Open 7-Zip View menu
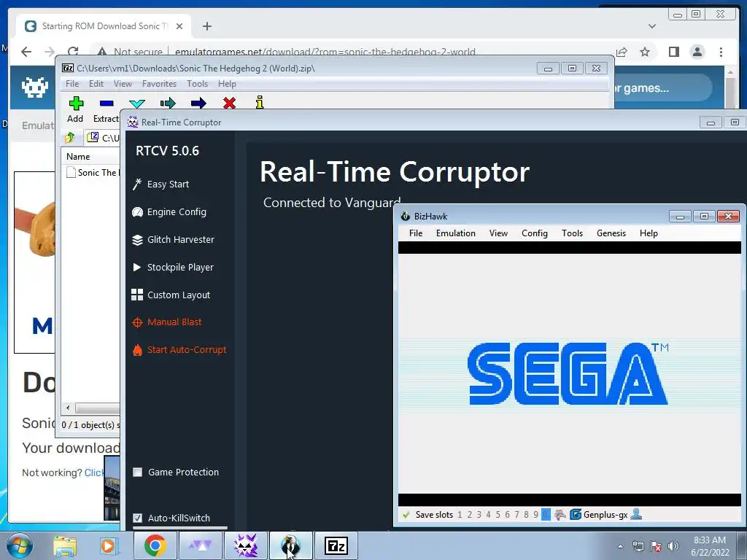This screenshot has height=560, width=747. coord(123,84)
